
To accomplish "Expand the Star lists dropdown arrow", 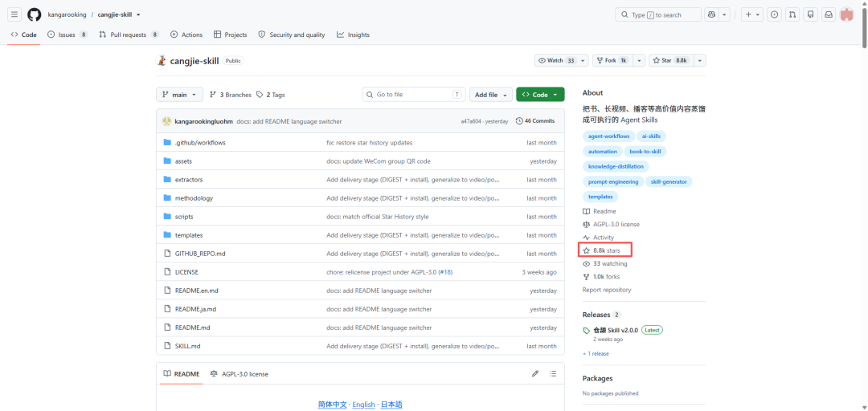I will coord(700,60).
